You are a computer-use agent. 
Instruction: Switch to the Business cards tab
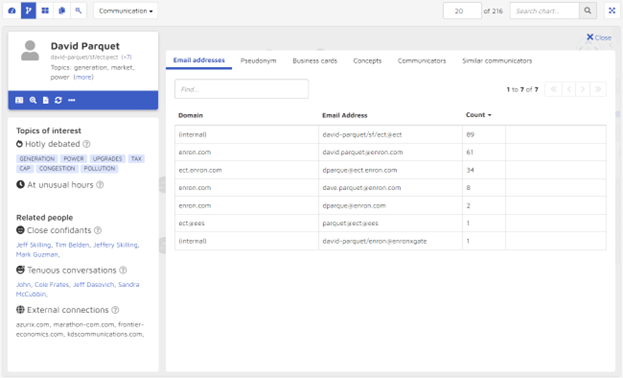pyautogui.click(x=315, y=61)
